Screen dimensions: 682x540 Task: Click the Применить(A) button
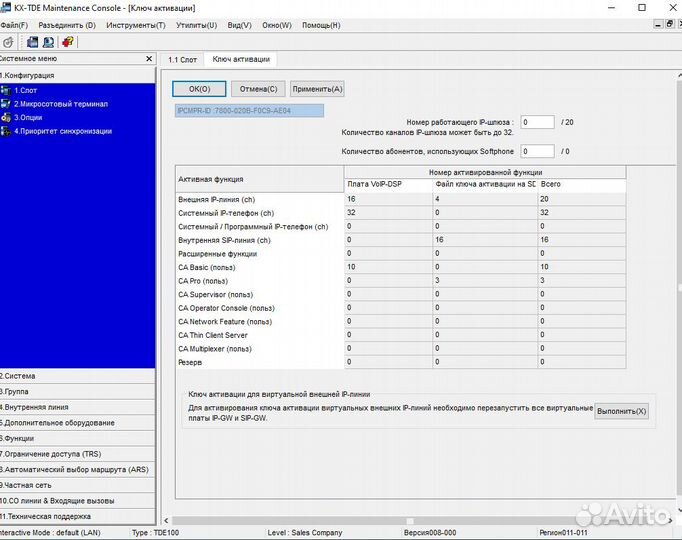point(317,89)
